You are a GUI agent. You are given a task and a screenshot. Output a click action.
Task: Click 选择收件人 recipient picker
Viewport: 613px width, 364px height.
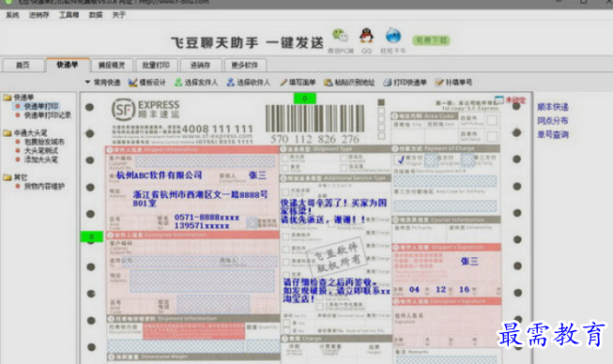[248, 83]
